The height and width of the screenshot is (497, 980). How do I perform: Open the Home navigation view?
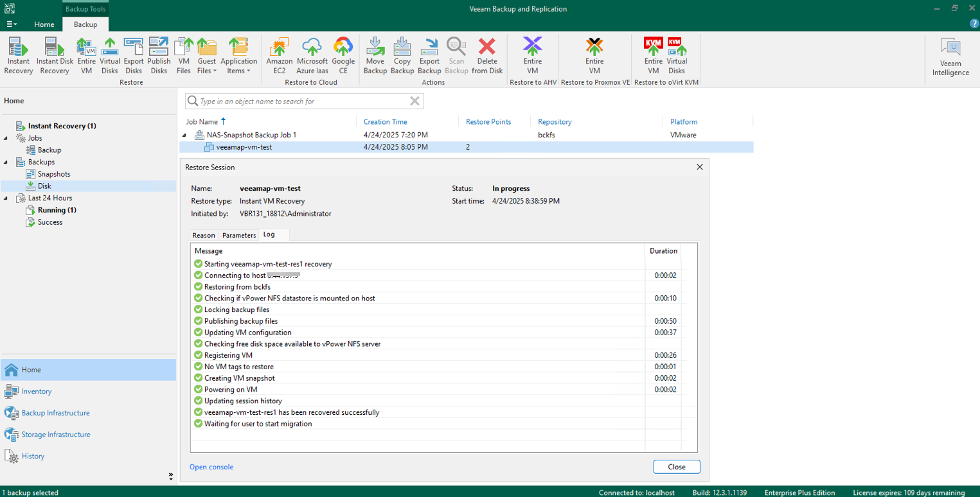pos(88,370)
